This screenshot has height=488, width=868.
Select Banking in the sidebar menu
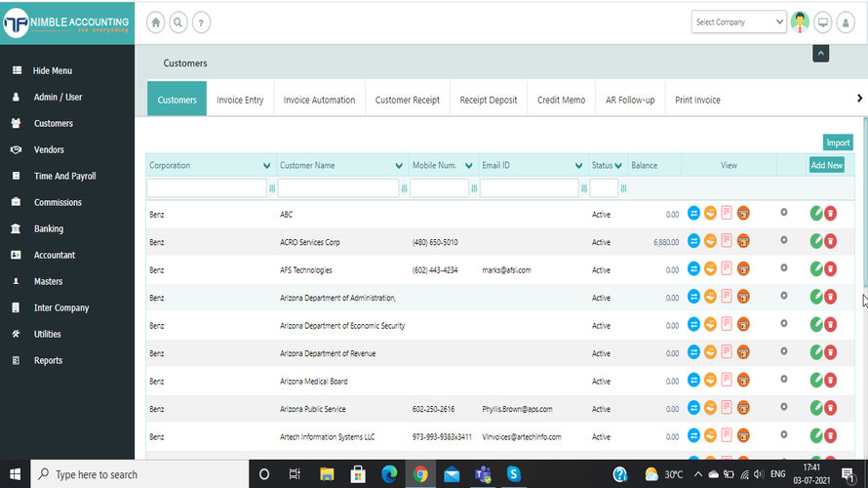[x=49, y=229]
